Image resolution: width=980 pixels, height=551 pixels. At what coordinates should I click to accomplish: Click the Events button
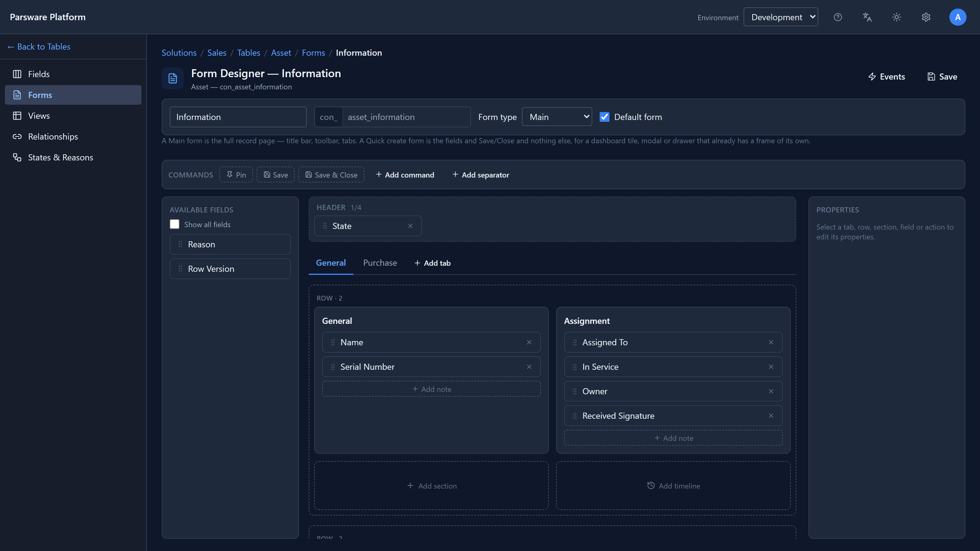(886, 77)
